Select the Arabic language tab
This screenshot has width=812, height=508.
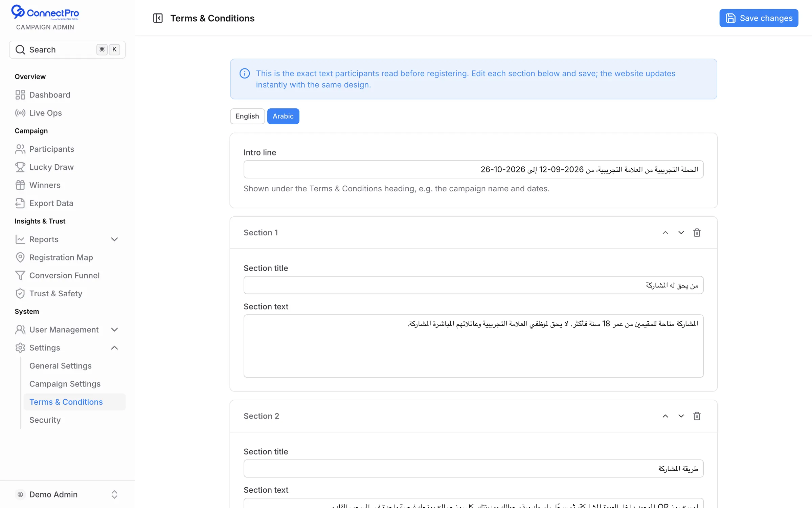click(283, 116)
